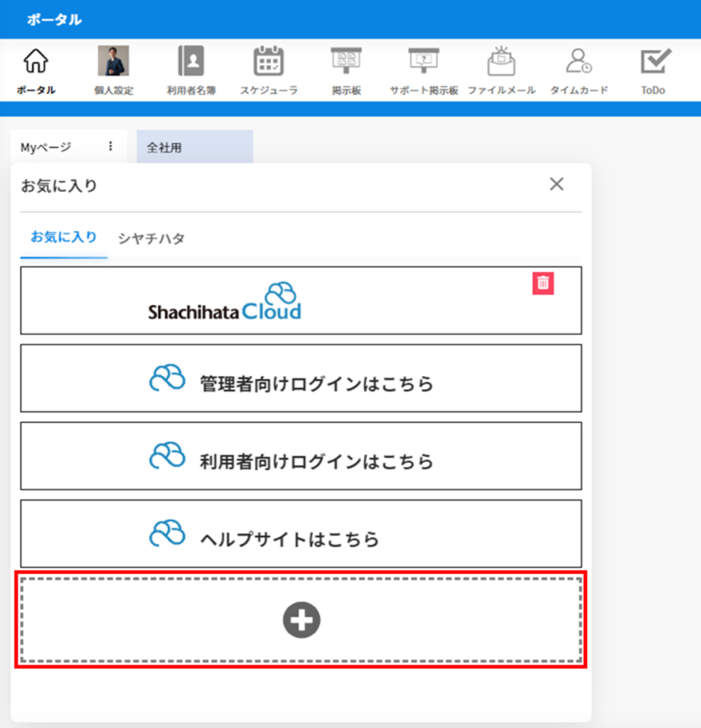Open the ポータル home icon
This screenshot has height=728, width=701.
pyautogui.click(x=36, y=61)
